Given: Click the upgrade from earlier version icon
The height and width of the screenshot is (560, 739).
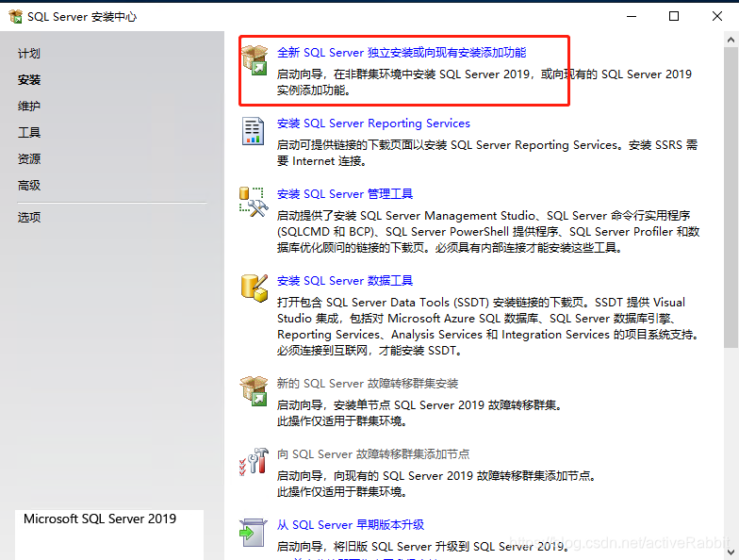Looking at the screenshot, I should (x=253, y=533).
